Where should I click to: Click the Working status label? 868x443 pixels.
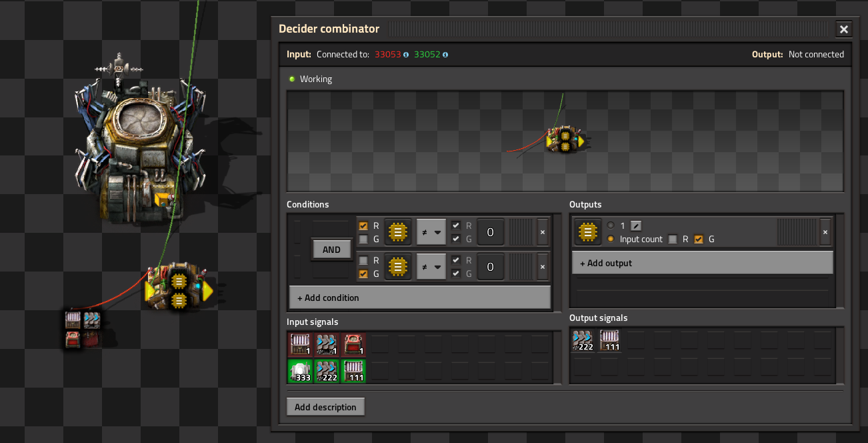316,79
